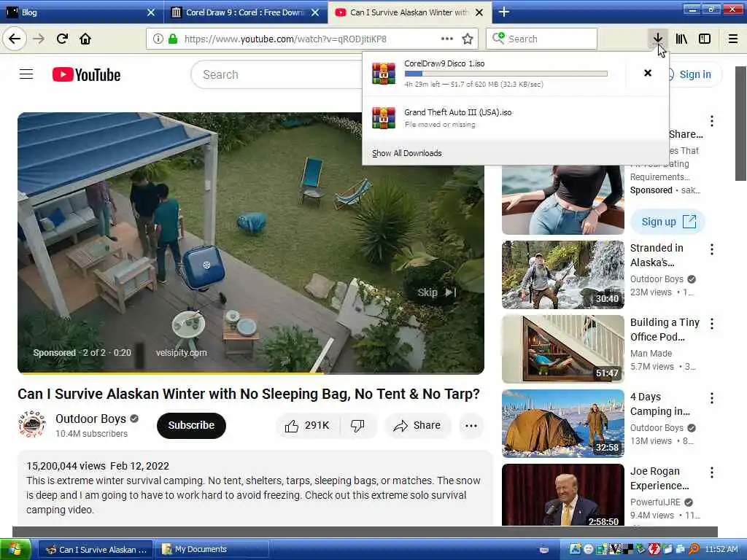The width and height of the screenshot is (747, 560).
Task: Open a new browser tab
Action: click(503, 12)
